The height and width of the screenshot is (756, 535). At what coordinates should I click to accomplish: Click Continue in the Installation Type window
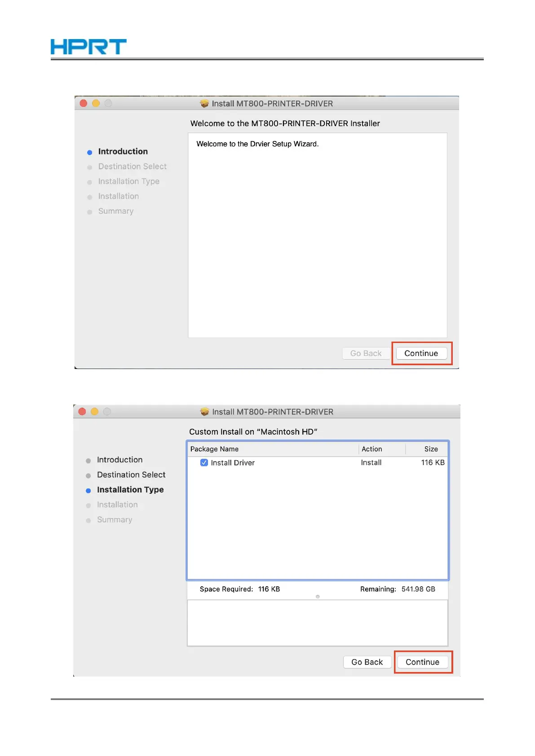(x=422, y=662)
